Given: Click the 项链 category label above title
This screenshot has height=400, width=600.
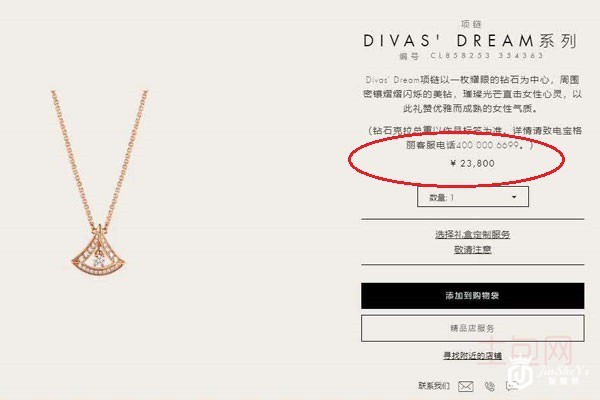Looking at the screenshot, I should pyautogui.click(x=471, y=24).
